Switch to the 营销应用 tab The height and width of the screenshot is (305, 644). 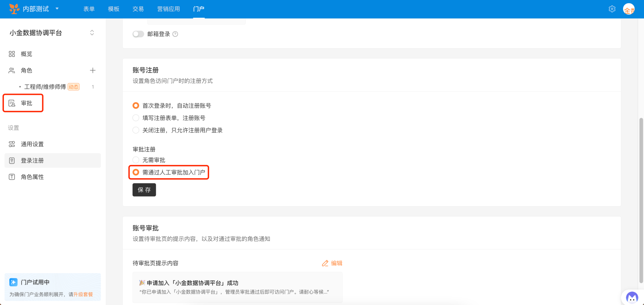[168, 9]
